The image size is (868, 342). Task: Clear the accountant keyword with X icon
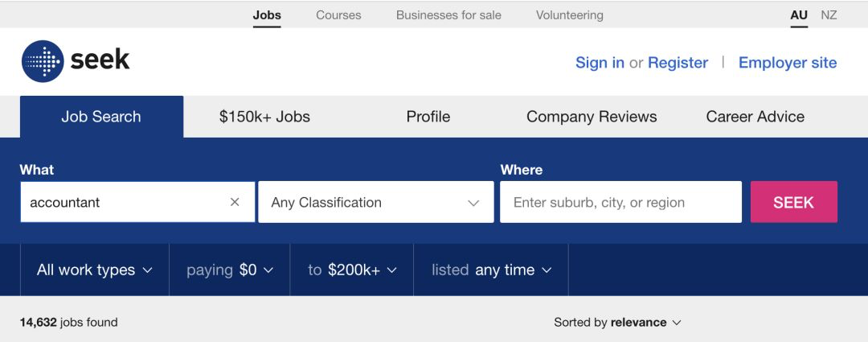[235, 202]
